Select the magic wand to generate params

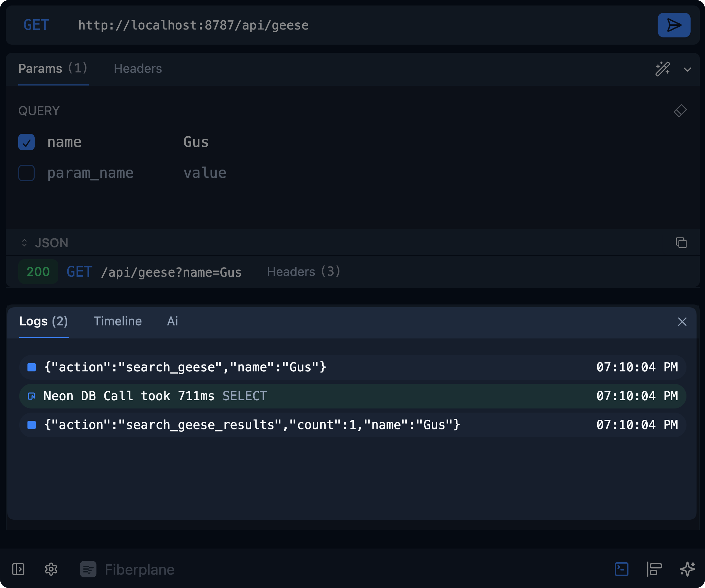(x=663, y=69)
